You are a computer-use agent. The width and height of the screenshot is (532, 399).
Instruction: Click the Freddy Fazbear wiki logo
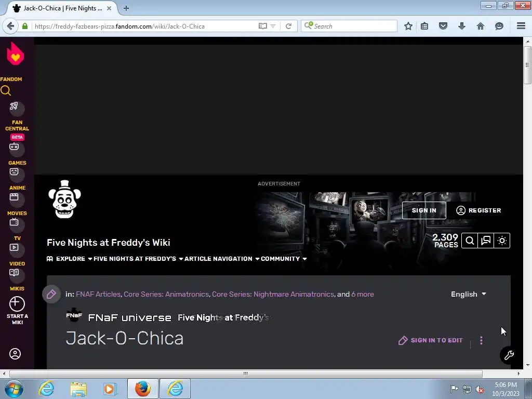64,199
